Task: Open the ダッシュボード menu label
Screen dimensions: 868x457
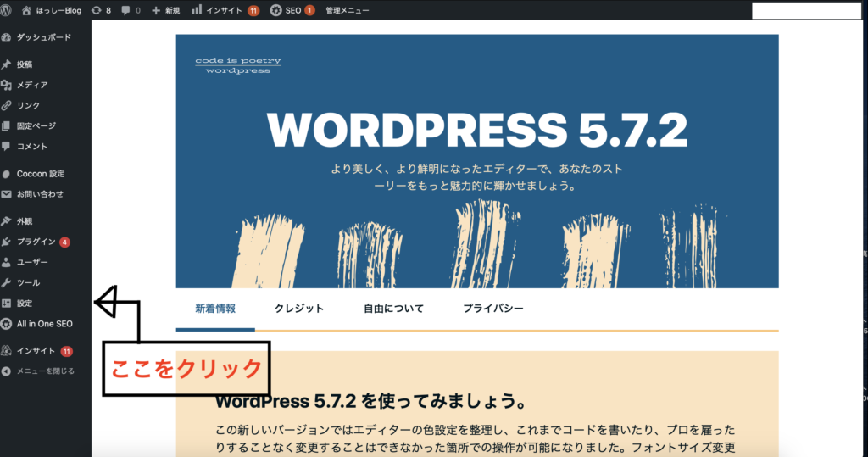Action: [44, 37]
